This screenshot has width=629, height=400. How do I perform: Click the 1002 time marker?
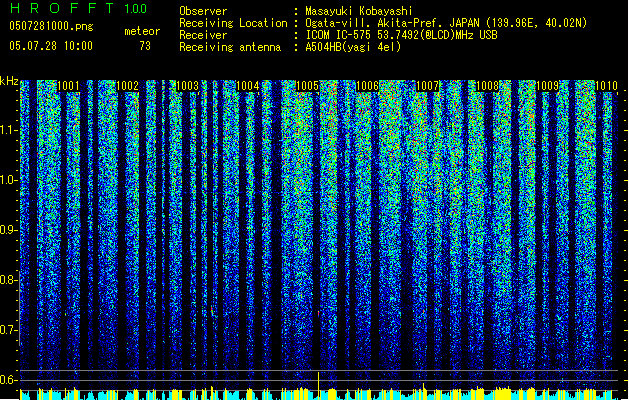point(128,86)
